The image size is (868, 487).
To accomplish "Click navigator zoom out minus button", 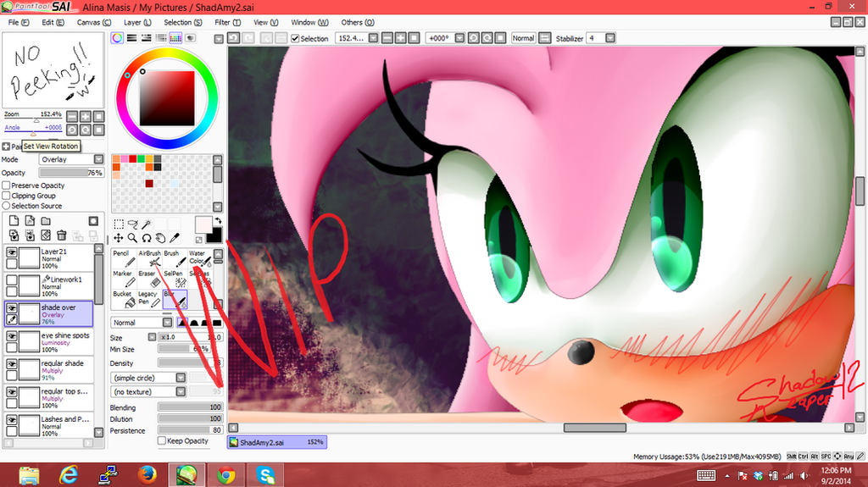I will point(72,116).
